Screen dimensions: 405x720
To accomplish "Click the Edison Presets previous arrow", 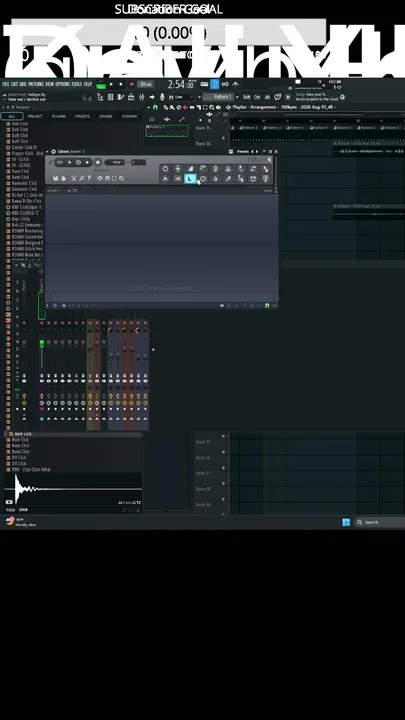I will (252, 152).
